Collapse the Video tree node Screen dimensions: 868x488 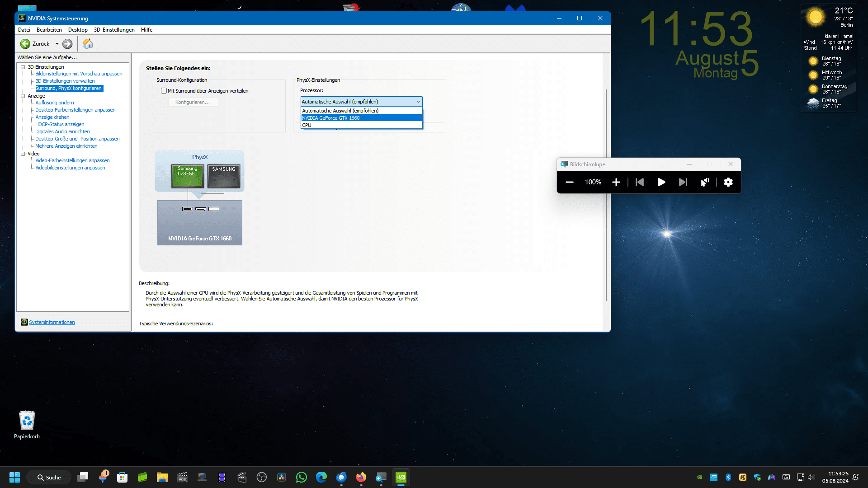[x=23, y=154]
